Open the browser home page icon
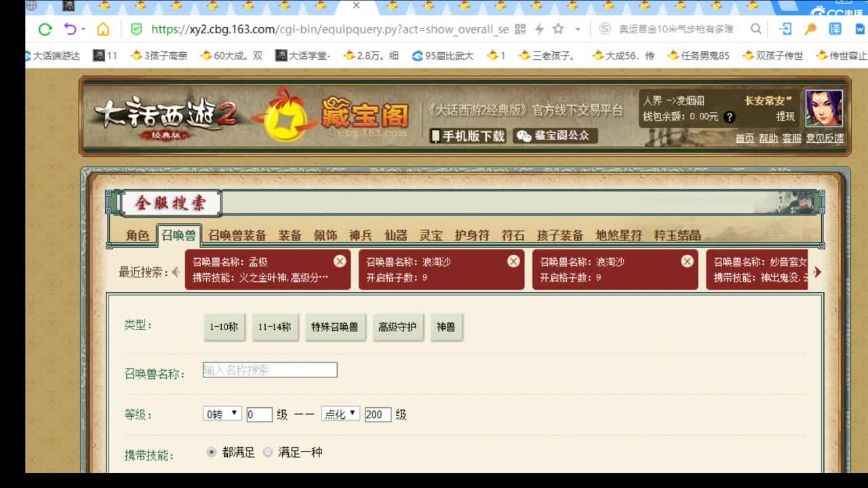 103,29
